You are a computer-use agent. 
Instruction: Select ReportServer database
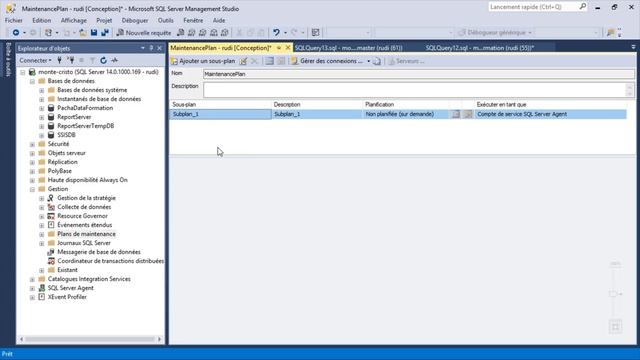[74, 117]
